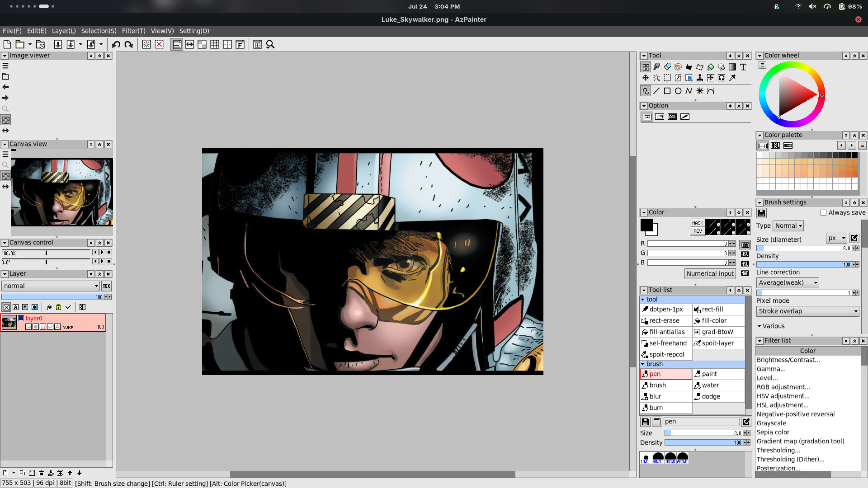The width and height of the screenshot is (868, 488).
Task: Expand the Various section
Action: point(771,326)
